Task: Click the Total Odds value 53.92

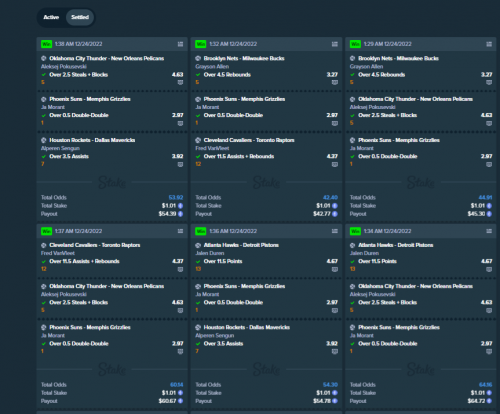Action: [x=176, y=197]
